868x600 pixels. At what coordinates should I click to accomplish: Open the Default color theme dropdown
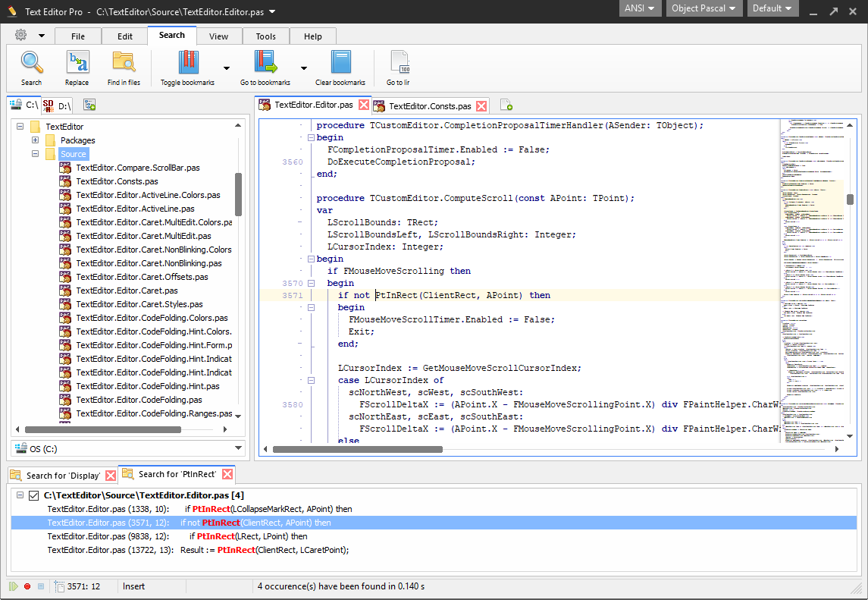coord(772,8)
